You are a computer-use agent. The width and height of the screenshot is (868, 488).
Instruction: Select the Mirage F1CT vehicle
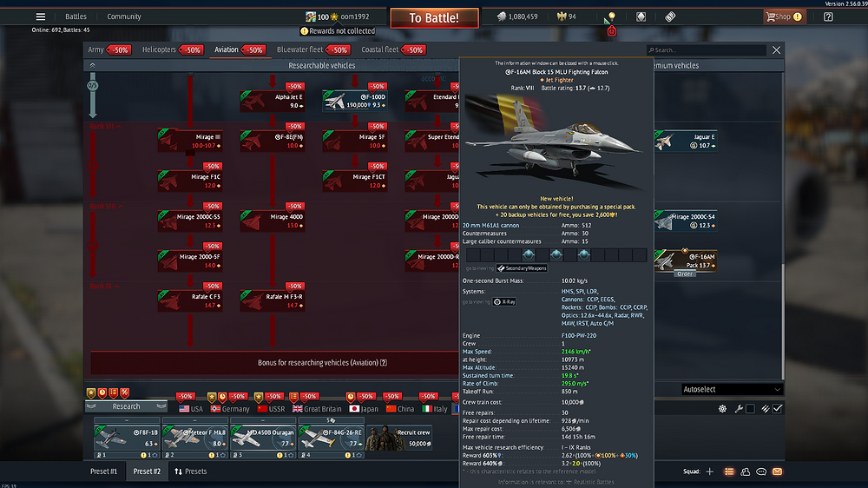(x=355, y=181)
